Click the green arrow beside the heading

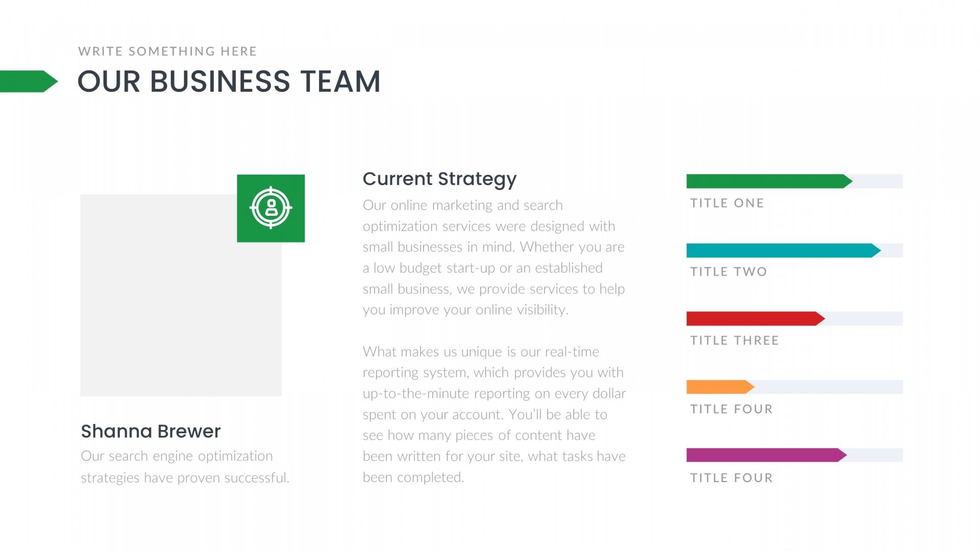pyautogui.click(x=29, y=81)
